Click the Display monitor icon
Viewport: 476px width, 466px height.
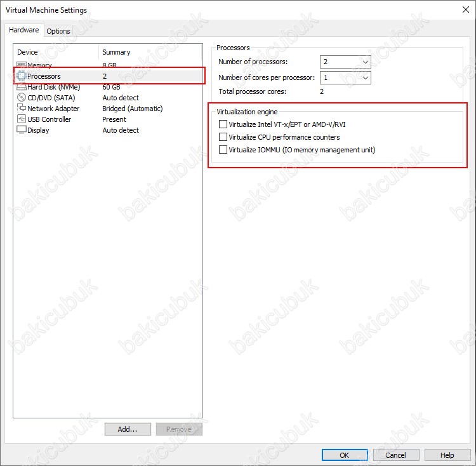pyautogui.click(x=21, y=130)
